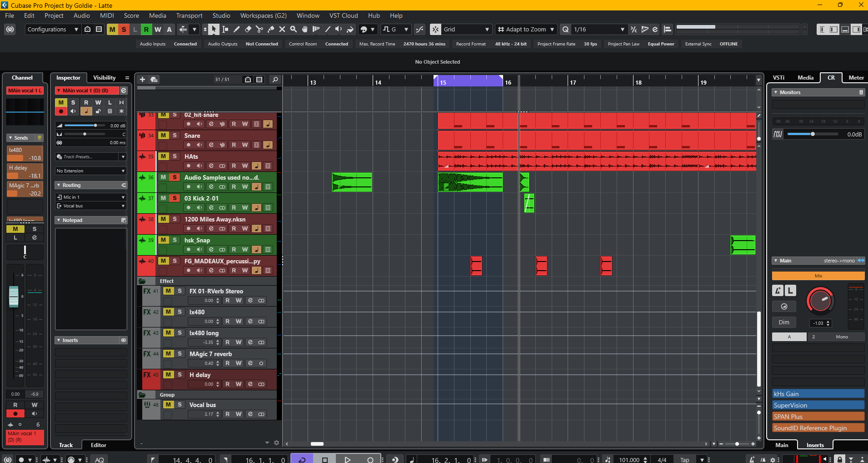Select the Range Selection tool

click(x=225, y=30)
